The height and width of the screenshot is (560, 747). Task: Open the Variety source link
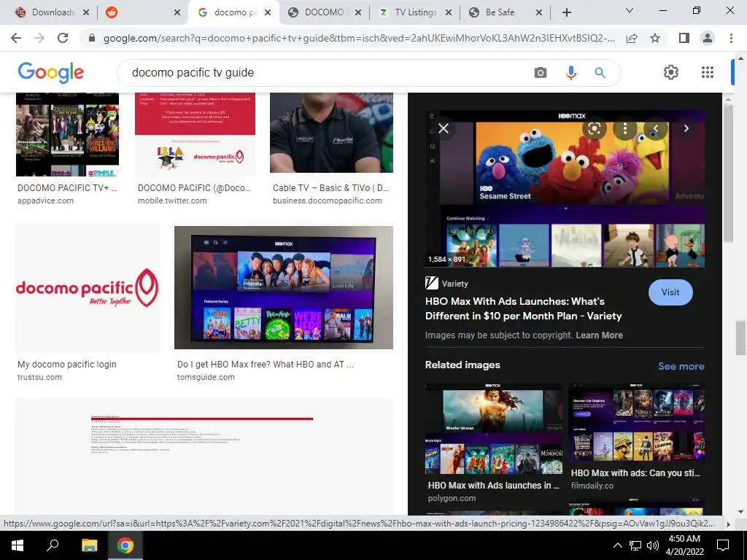446,284
